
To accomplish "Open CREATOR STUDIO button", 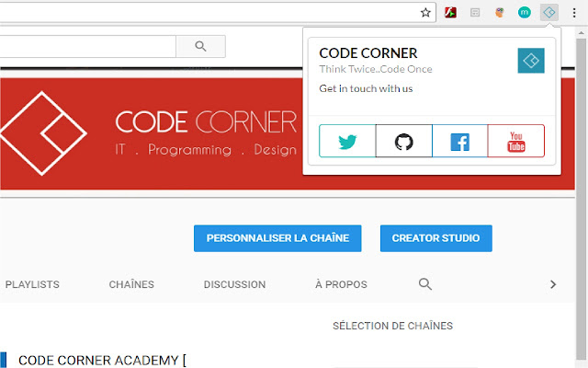I will pyautogui.click(x=436, y=238).
